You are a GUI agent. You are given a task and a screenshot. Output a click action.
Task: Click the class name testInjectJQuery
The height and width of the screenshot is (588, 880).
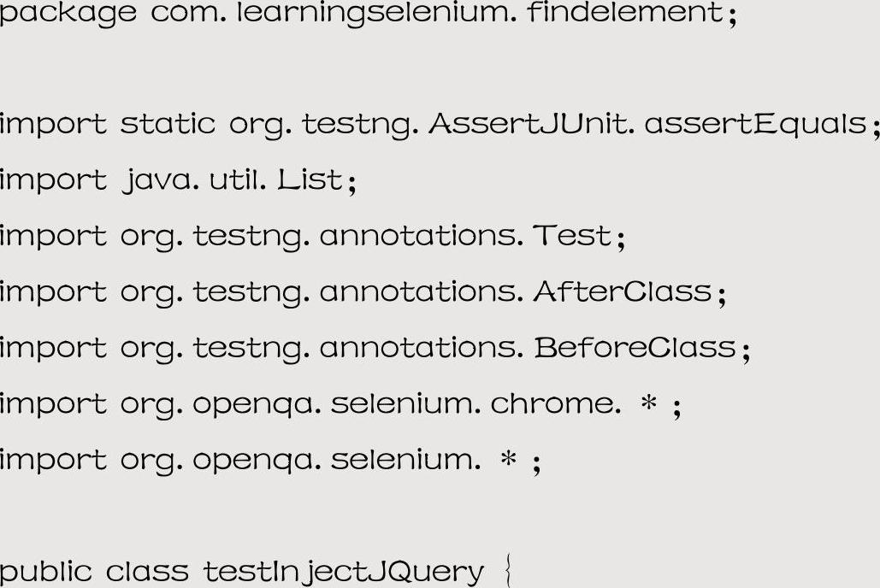click(x=343, y=573)
